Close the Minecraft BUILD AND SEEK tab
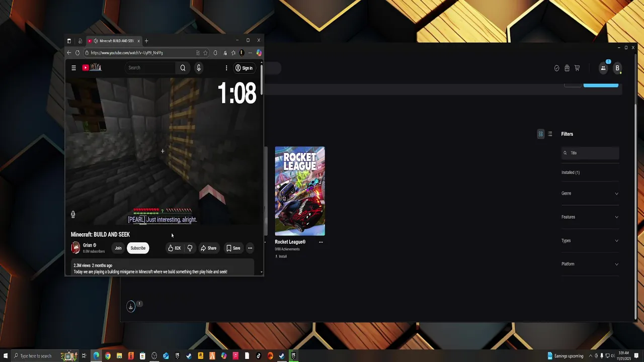 click(138, 41)
